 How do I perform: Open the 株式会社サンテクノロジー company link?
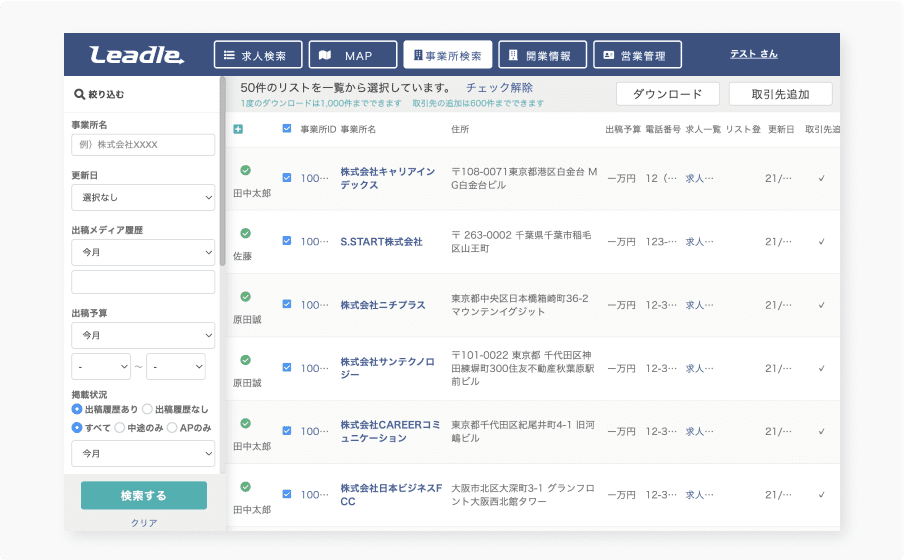click(x=387, y=368)
